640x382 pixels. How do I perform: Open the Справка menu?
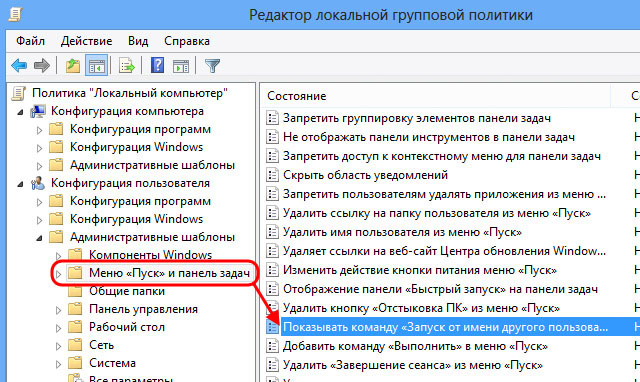click(187, 41)
